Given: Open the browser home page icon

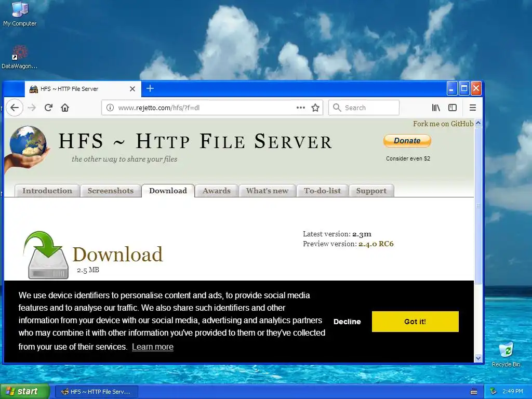Looking at the screenshot, I should pyautogui.click(x=65, y=108).
